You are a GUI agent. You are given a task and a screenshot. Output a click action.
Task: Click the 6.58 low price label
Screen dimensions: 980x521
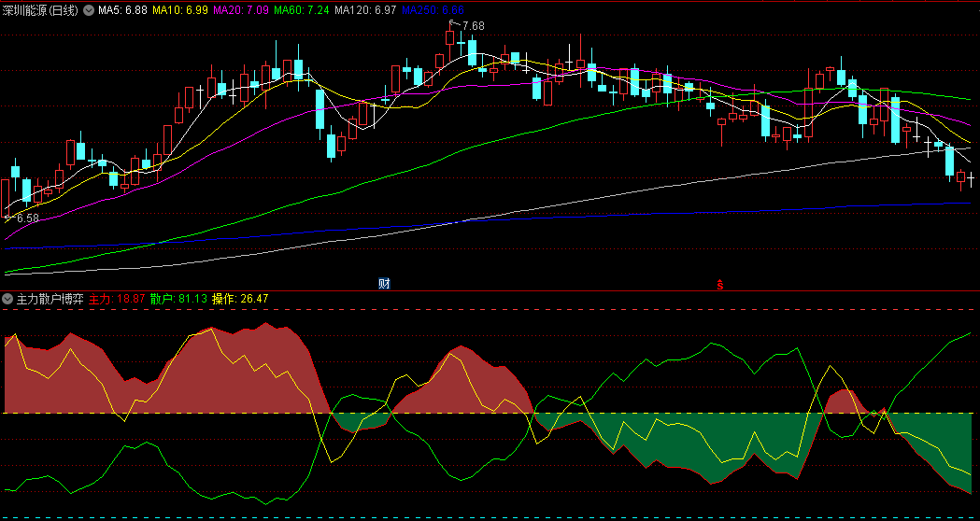pyautogui.click(x=27, y=218)
